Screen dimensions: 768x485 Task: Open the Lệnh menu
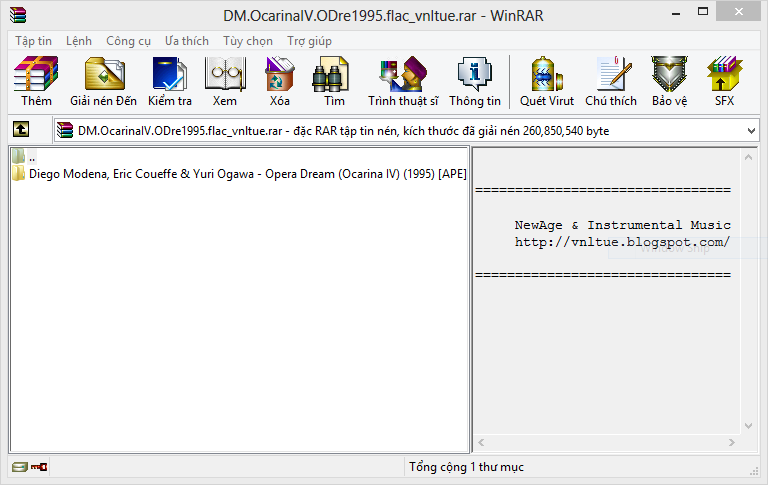tap(79, 41)
